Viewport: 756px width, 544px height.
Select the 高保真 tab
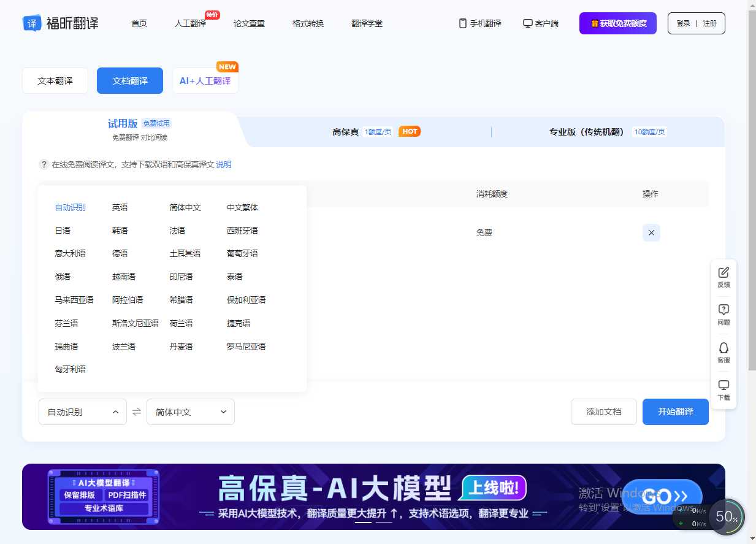(x=376, y=131)
